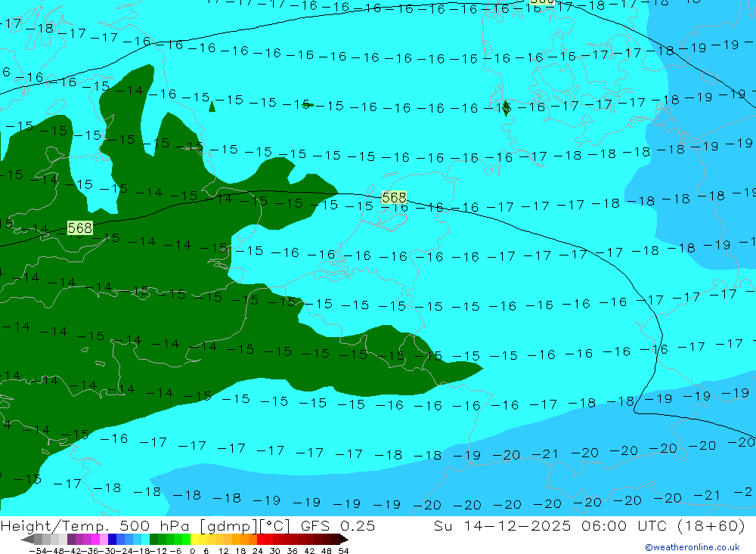The image size is (756, 554).
Task: Click the 568 contour label on the green area
Action: tap(80, 227)
